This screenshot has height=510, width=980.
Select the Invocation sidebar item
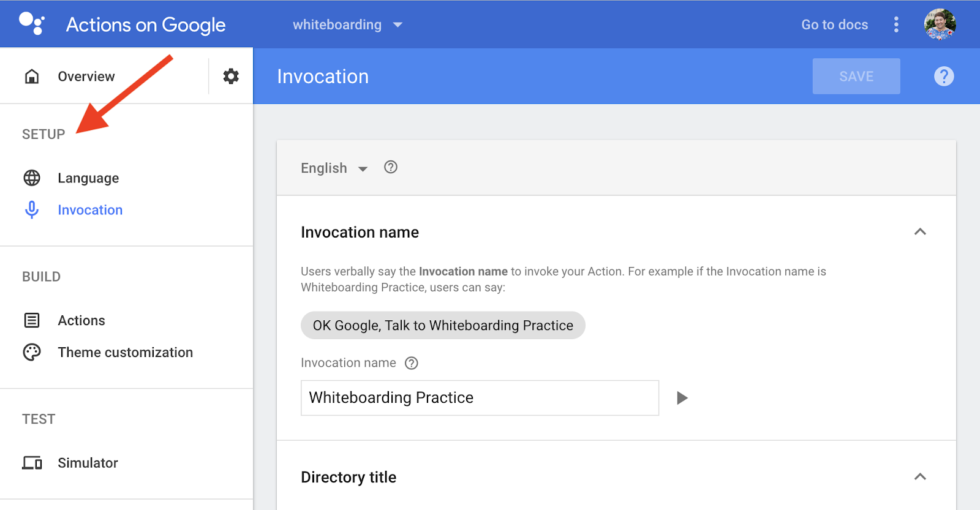point(90,210)
